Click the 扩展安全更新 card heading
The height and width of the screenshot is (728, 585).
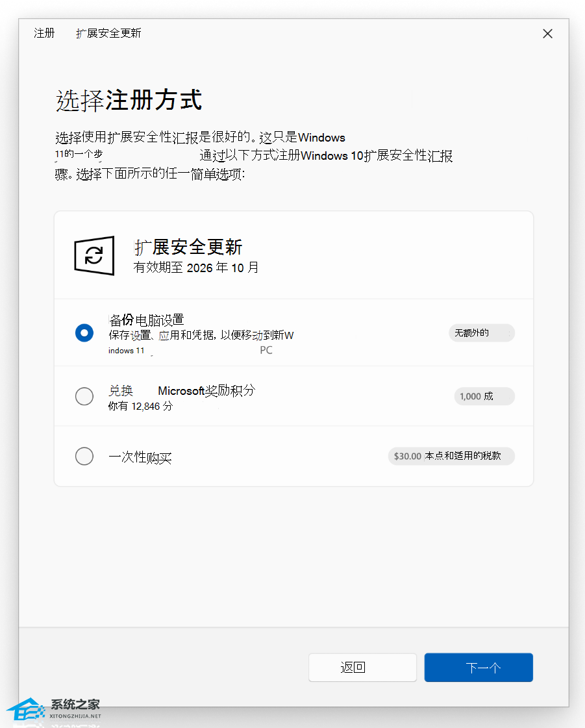tap(188, 247)
